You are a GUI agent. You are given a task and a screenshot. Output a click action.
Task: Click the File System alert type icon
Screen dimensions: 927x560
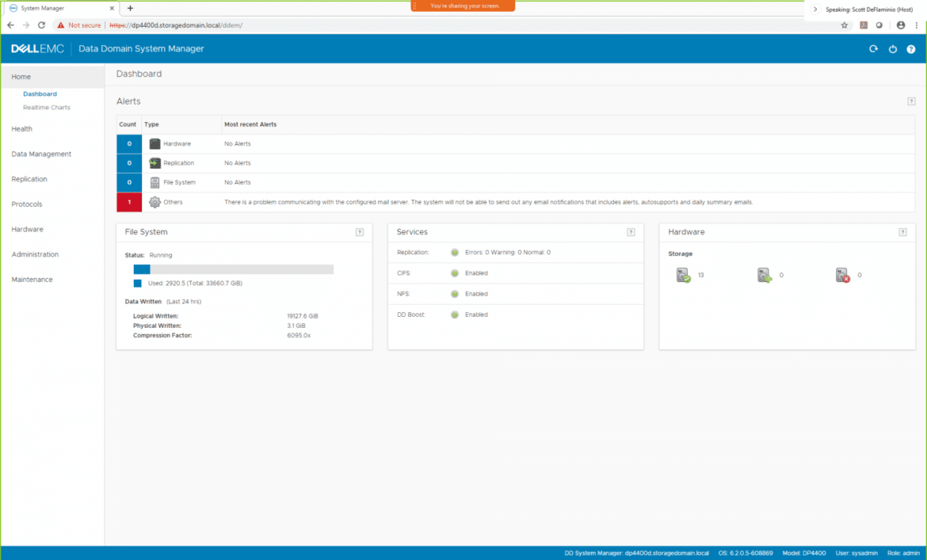tap(154, 182)
